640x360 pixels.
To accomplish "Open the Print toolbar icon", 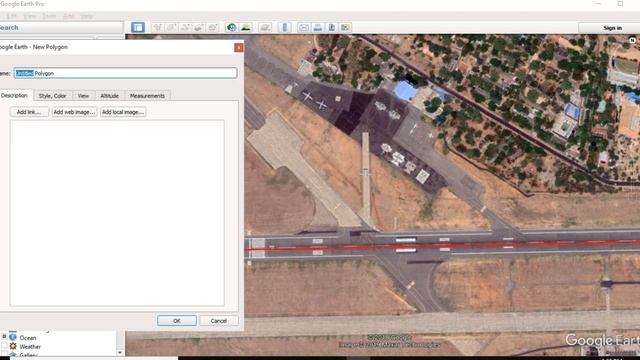I will pos(318,27).
